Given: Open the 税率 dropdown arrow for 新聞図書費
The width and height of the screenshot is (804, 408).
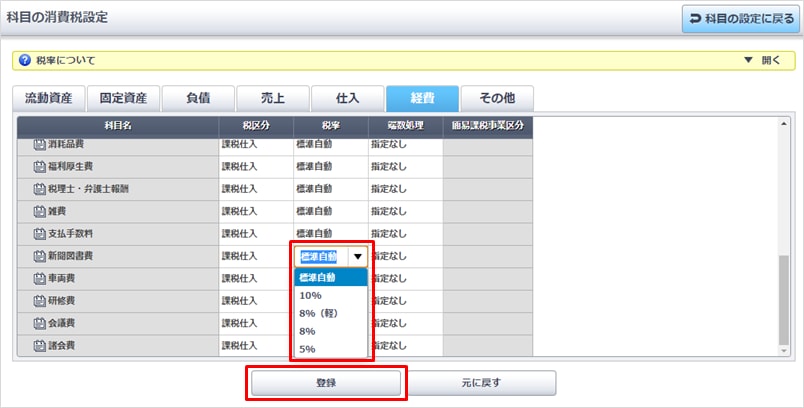Looking at the screenshot, I should point(357,257).
